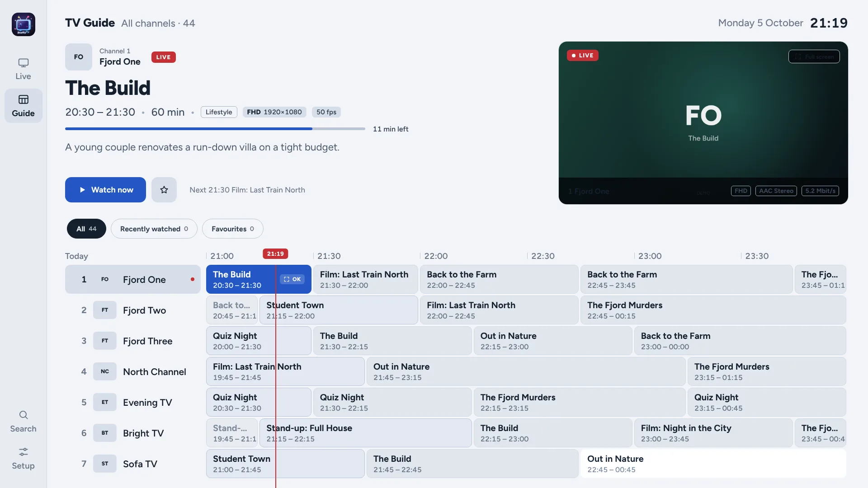
Task: Click the FO channel logo badge
Action: coord(79,57)
